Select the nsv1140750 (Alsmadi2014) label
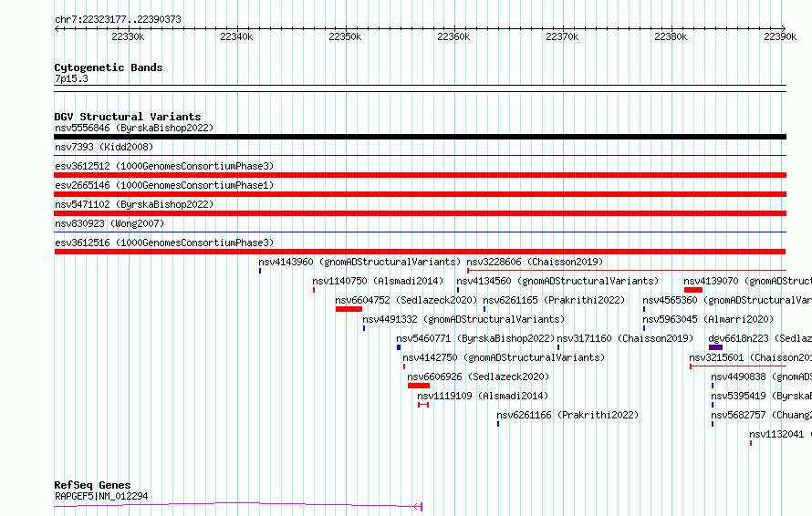Viewport: 812px width, 516px height. [x=378, y=281]
